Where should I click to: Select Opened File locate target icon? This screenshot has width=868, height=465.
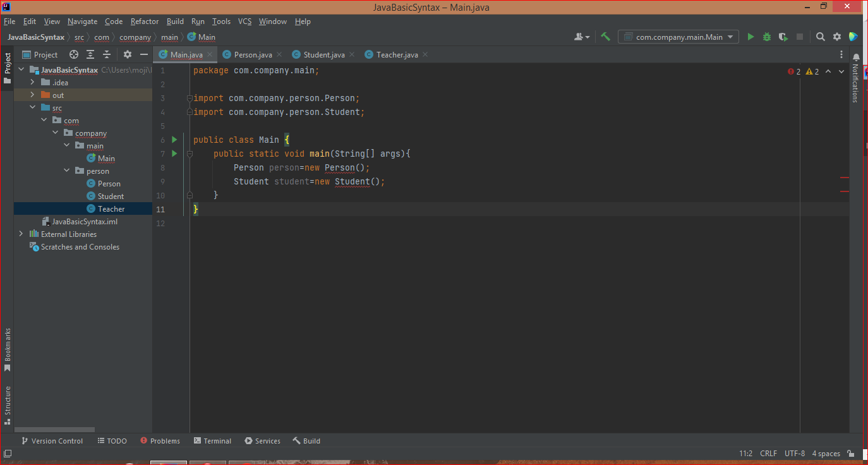tap(74, 55)
